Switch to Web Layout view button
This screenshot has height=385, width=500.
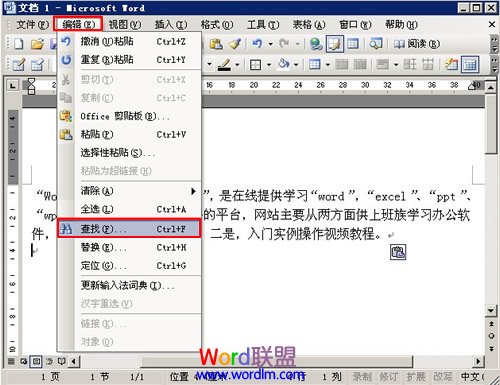point(23,361)
